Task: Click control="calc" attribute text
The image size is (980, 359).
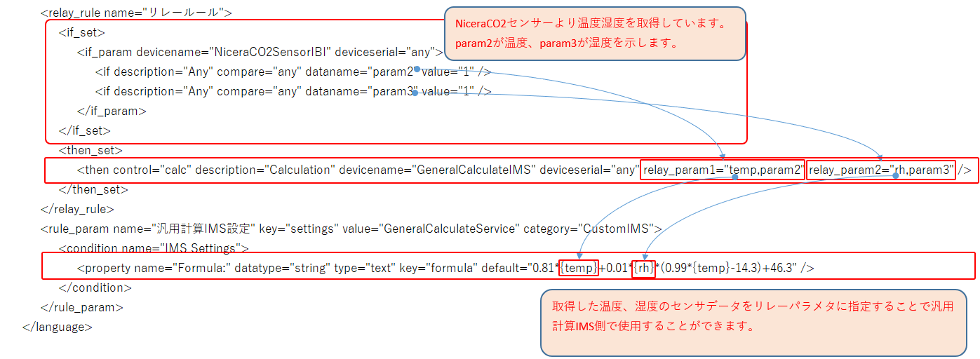Action: 151,169
